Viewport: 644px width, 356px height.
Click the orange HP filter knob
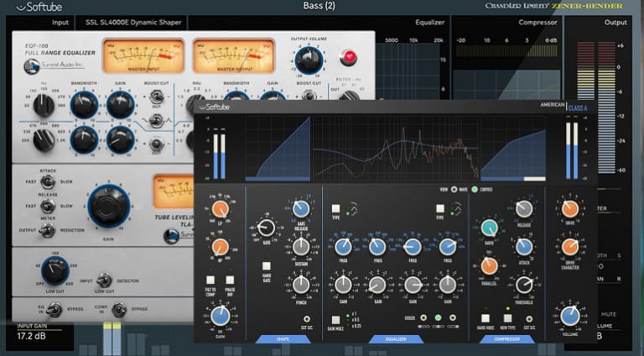click(x=221, y=247)
